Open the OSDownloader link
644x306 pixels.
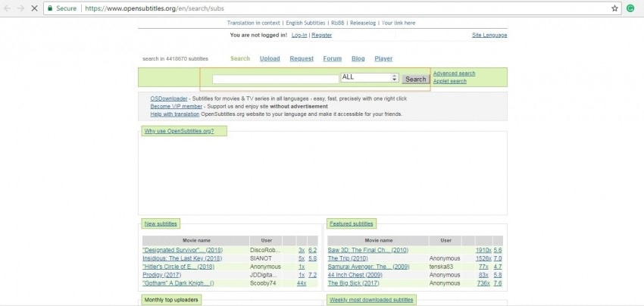[169, 99]
